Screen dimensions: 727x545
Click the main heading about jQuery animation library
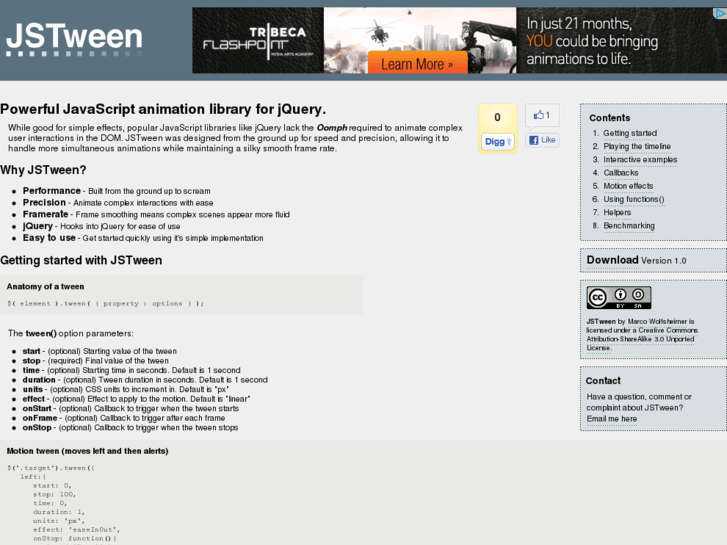(163, 109)
